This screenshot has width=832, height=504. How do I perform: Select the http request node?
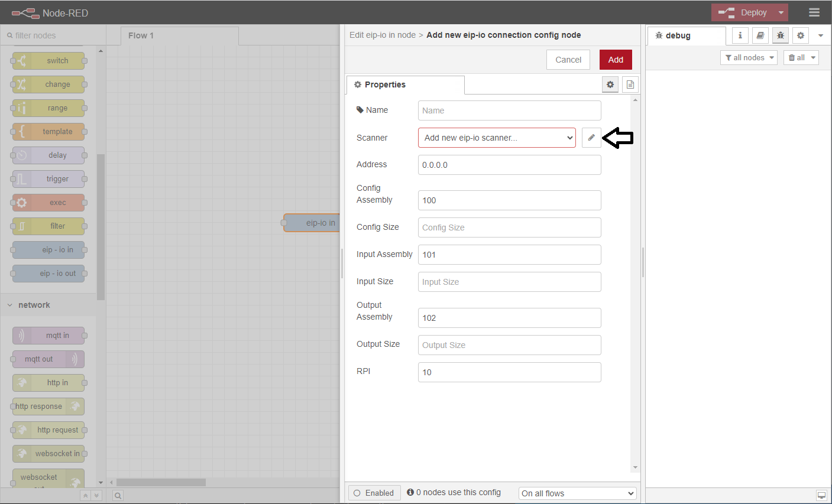point(48,430)
